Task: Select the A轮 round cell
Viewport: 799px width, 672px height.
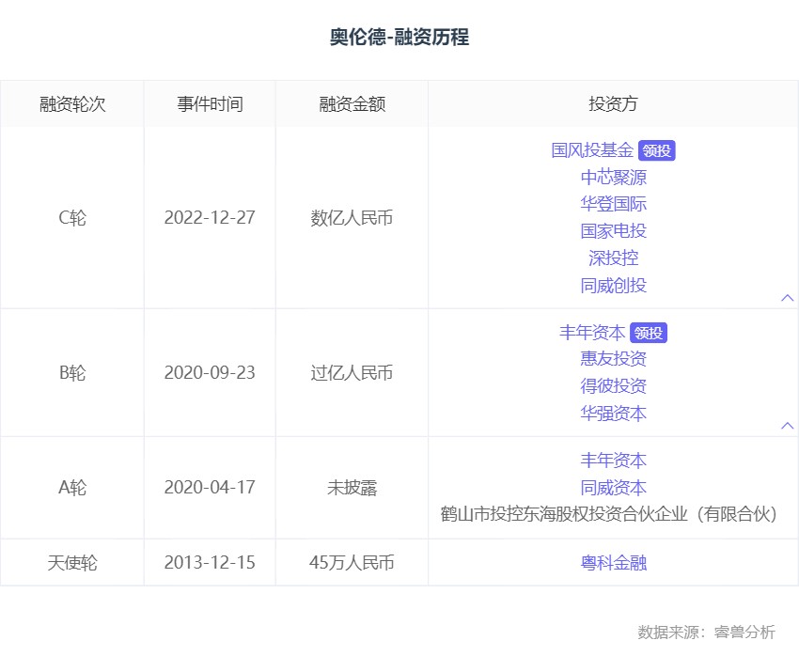Action: (x=72, y=488)
